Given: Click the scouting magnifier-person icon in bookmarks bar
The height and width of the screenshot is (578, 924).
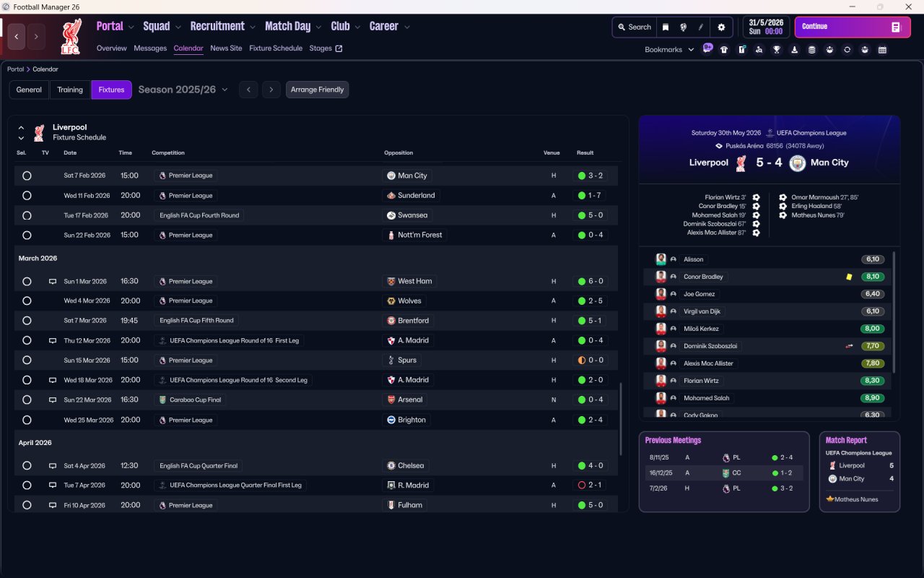Looking at the screenshot, I should click(x=759, y=50).
